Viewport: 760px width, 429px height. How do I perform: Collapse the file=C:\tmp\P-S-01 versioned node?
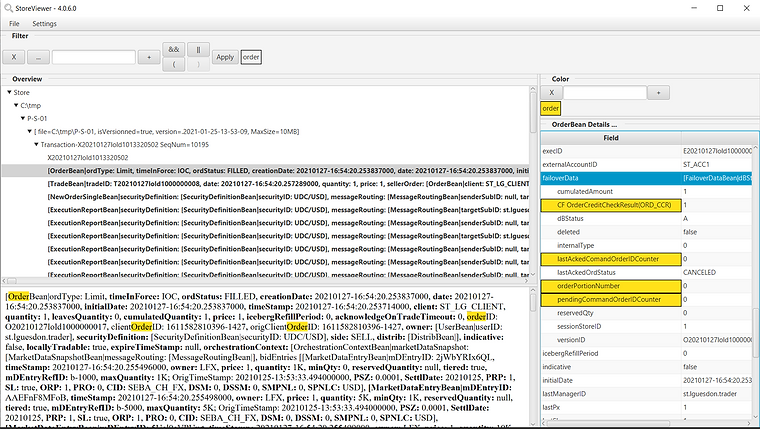coord(30,131)
